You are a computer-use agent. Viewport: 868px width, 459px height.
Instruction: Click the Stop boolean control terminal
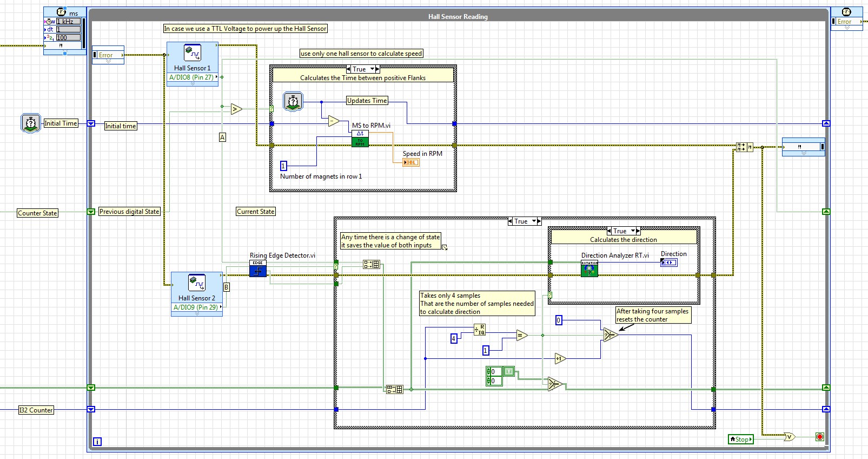tap(740, 440)
